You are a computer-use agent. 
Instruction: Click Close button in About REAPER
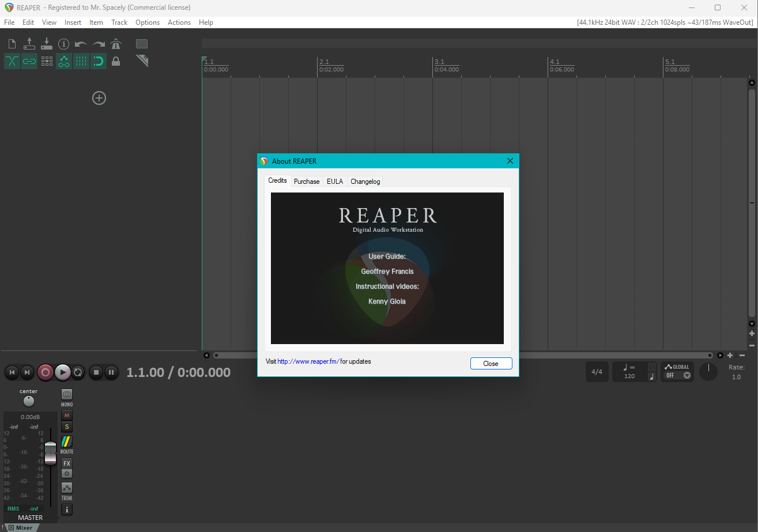[491, 364]
